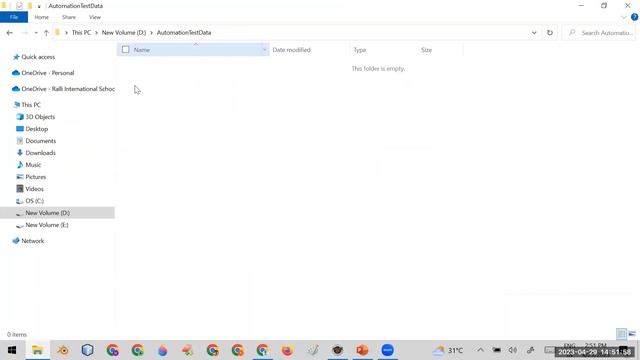Open the recent locations dropdown arrow

36,33
